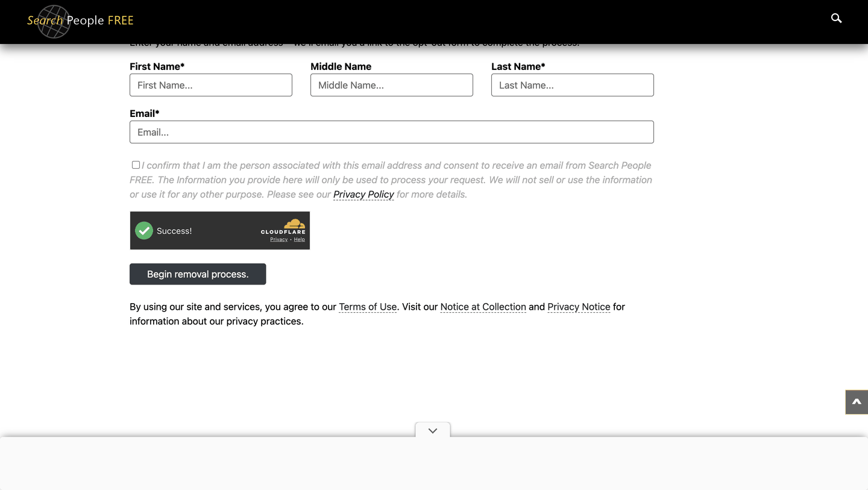Click the Begin removal process button
This screenshot has height=490, width=868.
click(x=198, y=274)
